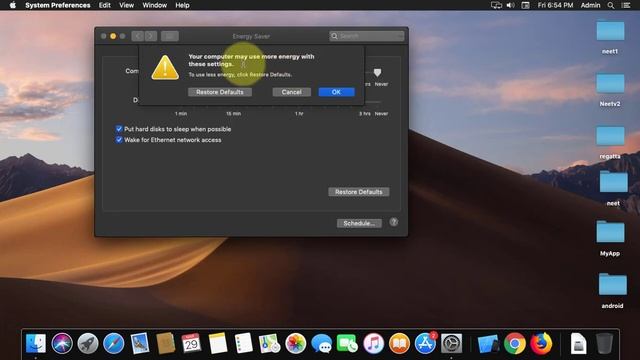Click the volume icon in menu bar
640x360 pixels.
[511, 5]
